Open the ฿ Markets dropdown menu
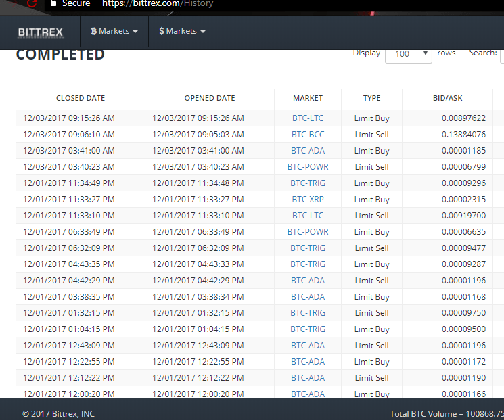Viewport: 504px width, 420px height. tap(114, 31)
